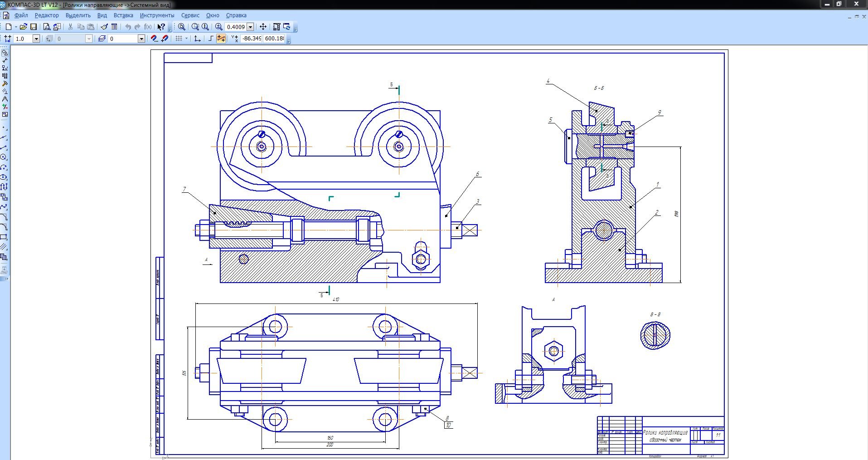
Task: Click the Pan view (move) icon
Action: 263,27
